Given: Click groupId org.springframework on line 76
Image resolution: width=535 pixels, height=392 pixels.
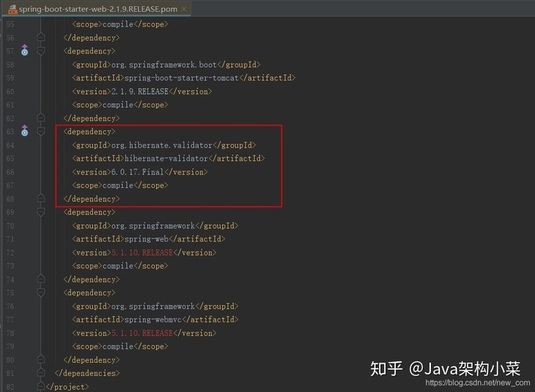Looking at the screenshot, I should 153,306.
